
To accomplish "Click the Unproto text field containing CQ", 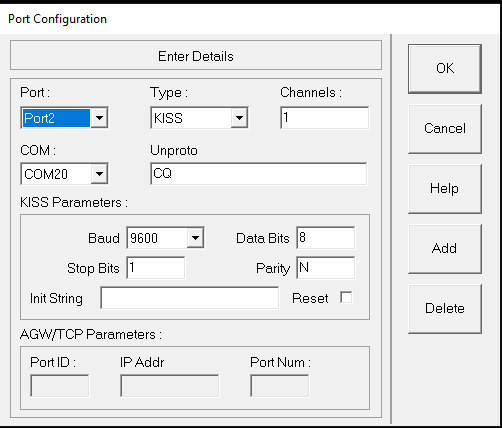I will click(259, 174).
